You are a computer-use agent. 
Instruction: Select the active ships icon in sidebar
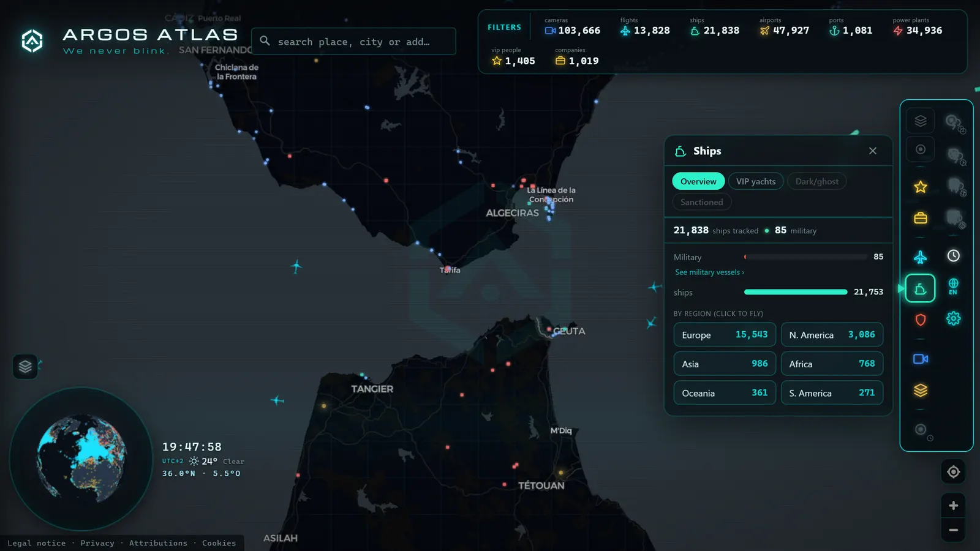coord(921,288)
